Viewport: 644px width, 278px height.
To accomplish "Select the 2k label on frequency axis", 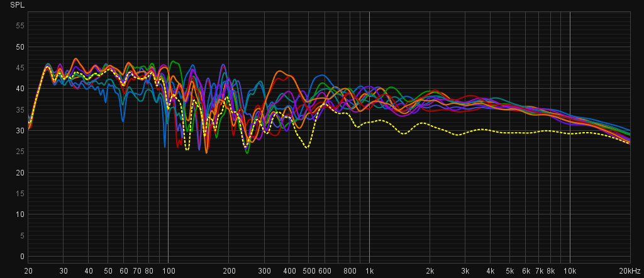I will (x=430, y=271).
